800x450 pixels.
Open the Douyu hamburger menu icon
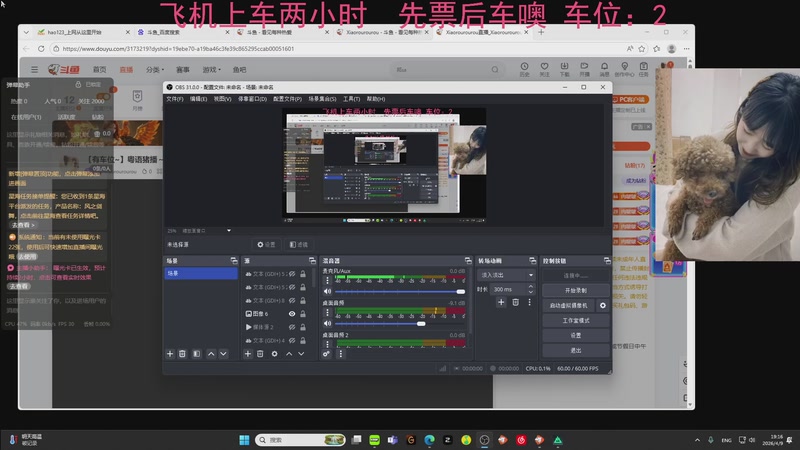[34, 69]
